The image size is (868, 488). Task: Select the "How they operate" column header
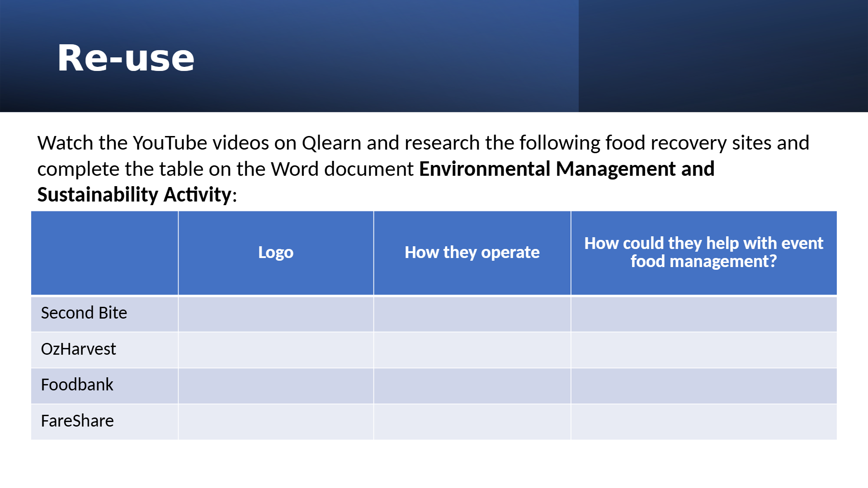(472, 252)
